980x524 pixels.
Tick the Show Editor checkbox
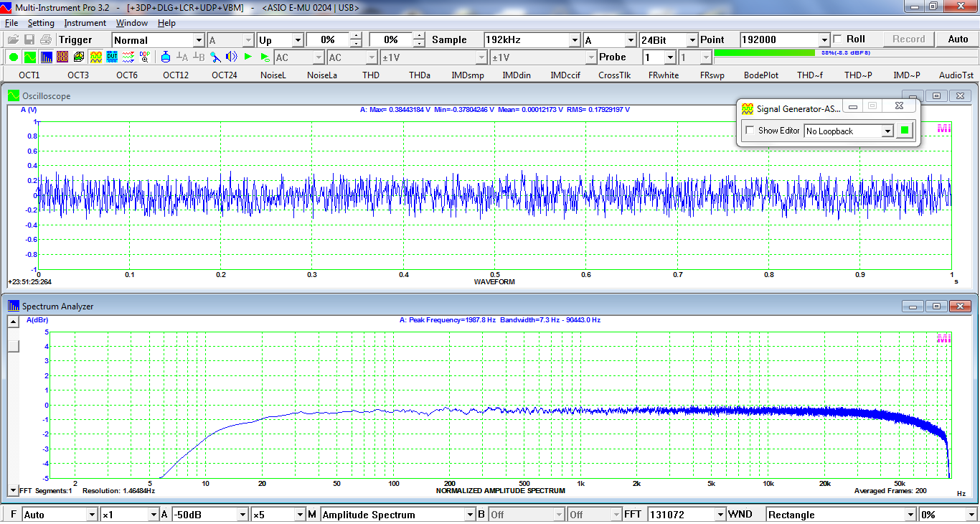tap(750, 131)
